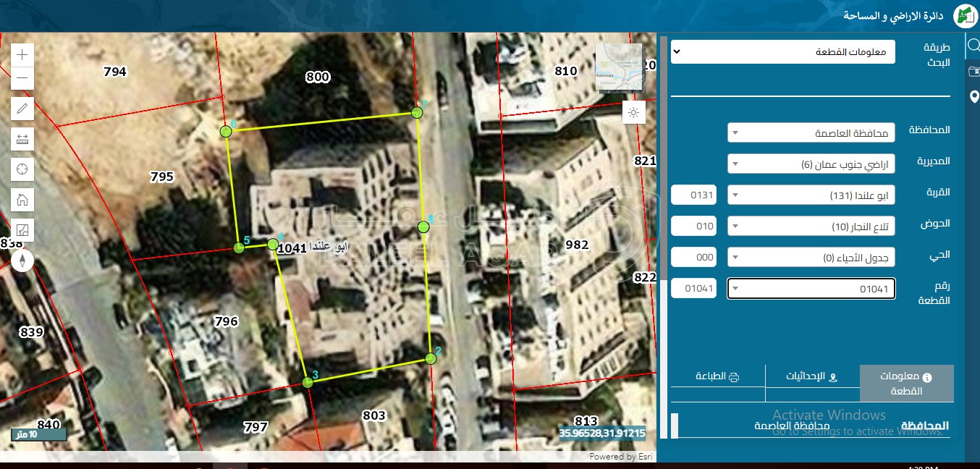The image size is (980, 469).
Task: Click the crosshair locate tool
Action: (22, 169)
